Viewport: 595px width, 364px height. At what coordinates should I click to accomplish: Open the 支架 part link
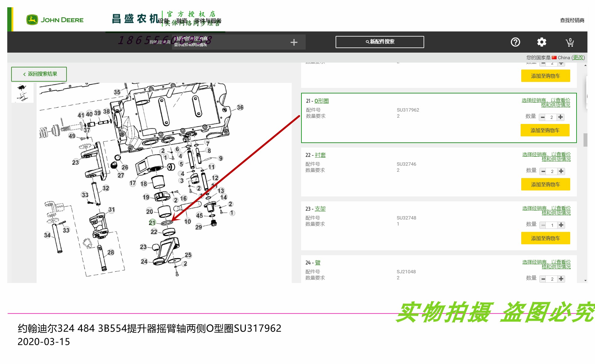pyautogui.click(x=320, y=209)
